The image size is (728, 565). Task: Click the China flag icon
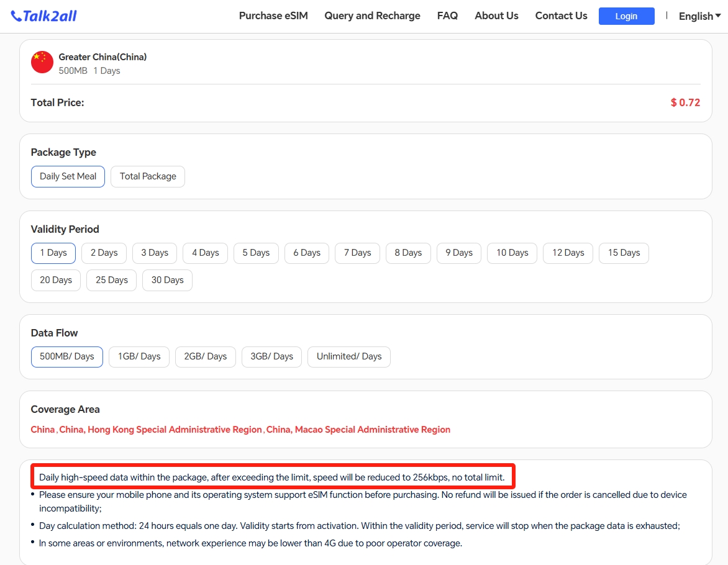[42, 62]
